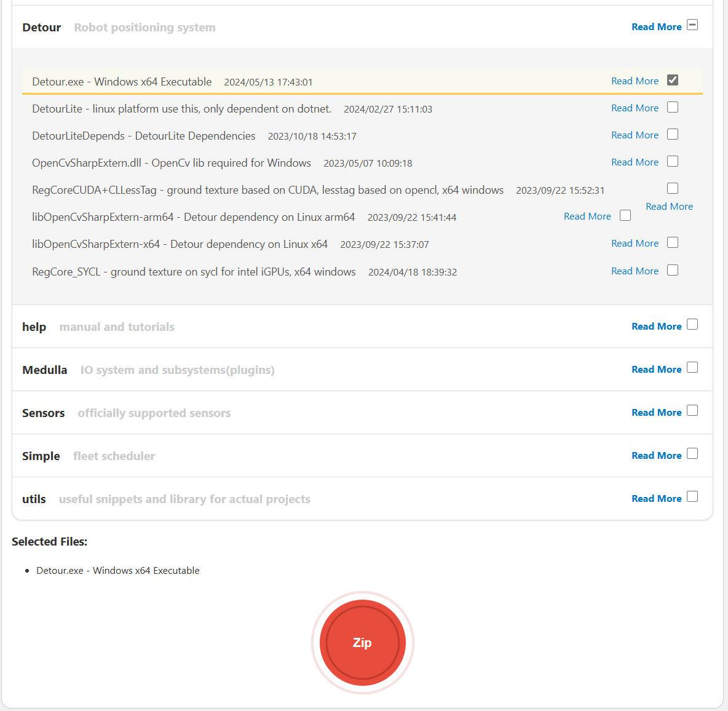Expand the Medulla section checkbox
The height and width of the screenshot is (711, 728).
click(692, 367)
